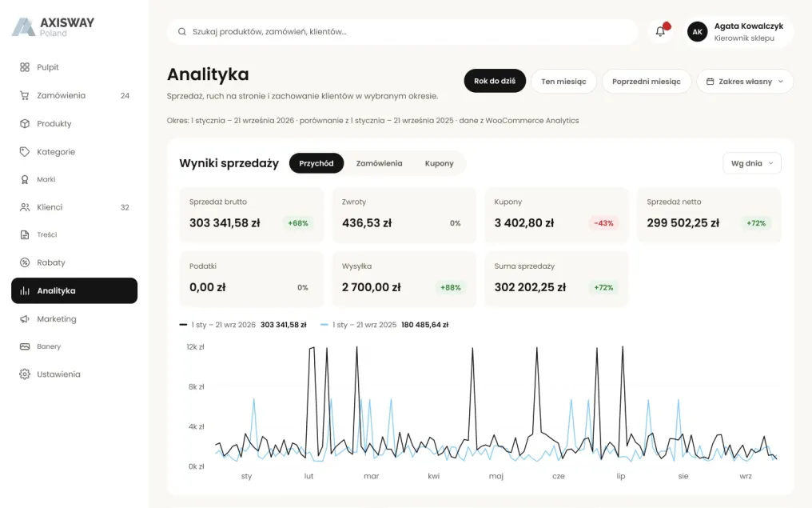Navigate to Kategorie
The image size is (812, 508).
tap(74, 152)
